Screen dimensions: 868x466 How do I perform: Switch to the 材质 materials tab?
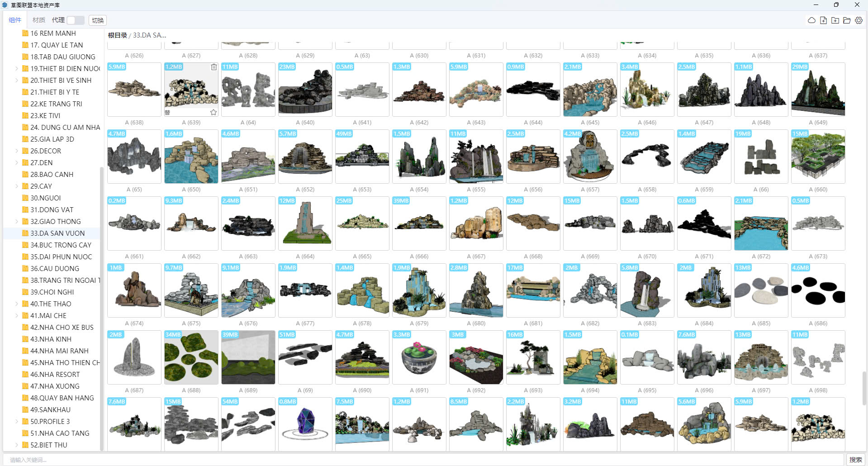[x=38, y=20]
